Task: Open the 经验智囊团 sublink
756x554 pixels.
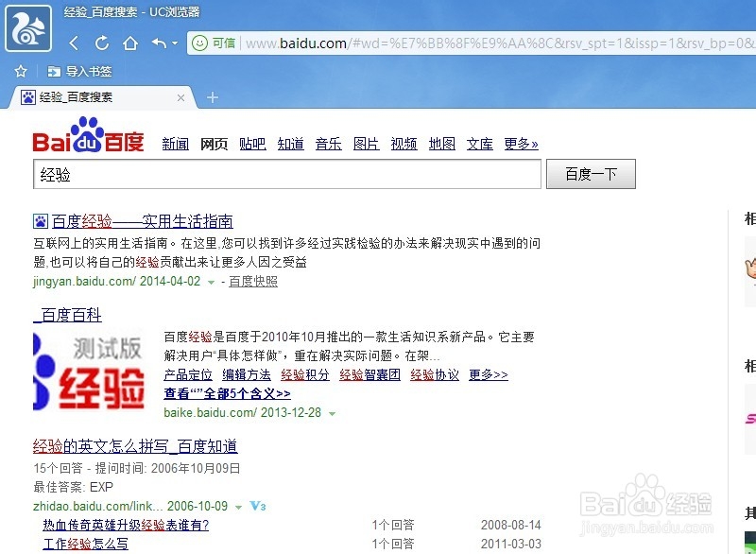Action: tap(369, 374)
